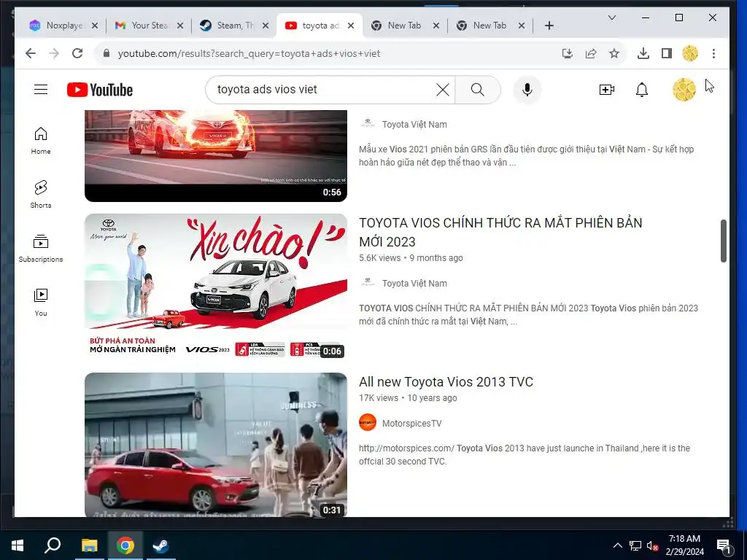Open the You section in sidebar
747x560 pixels.
(41, 303)
